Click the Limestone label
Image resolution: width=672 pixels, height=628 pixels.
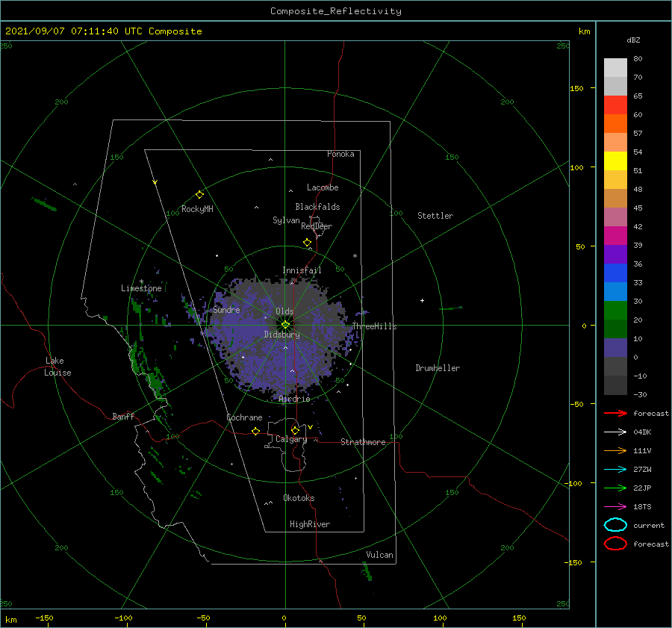(141, 288)
